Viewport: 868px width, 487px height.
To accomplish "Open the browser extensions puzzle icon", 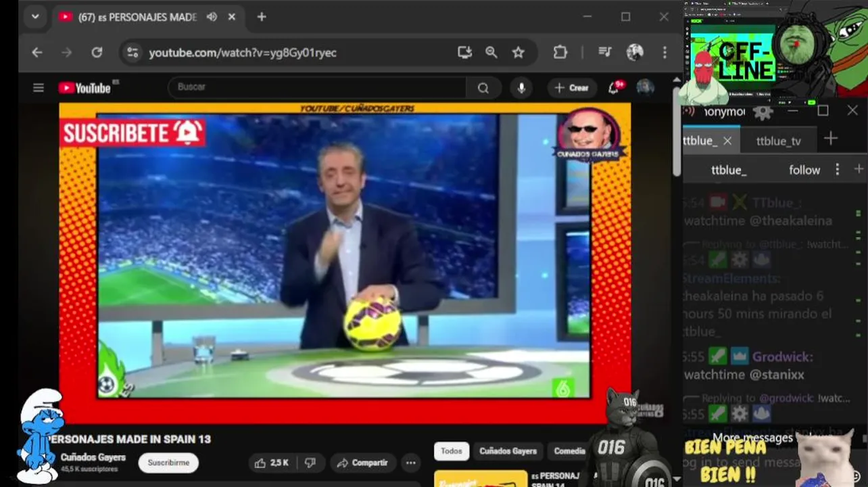I will click(560, 52).
